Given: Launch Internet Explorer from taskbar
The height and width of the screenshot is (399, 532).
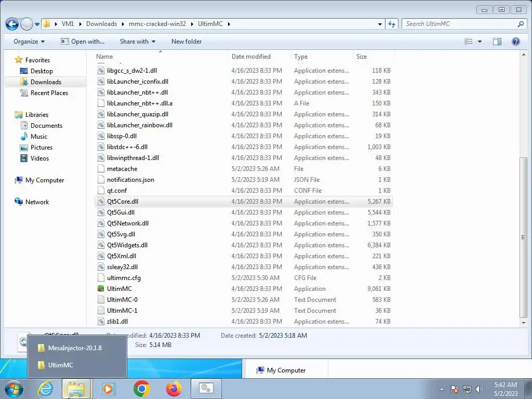Looking at the screenshot, I should point(46,389).
